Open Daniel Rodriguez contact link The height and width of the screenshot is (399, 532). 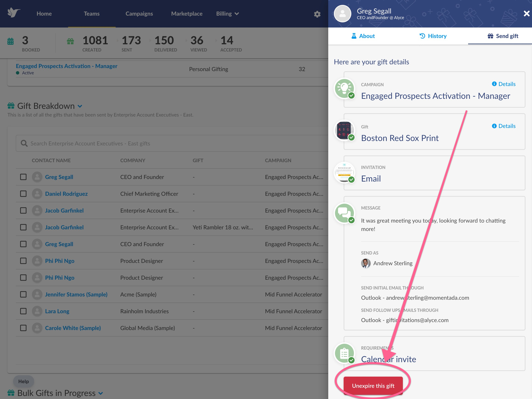[x=66, y=194]
